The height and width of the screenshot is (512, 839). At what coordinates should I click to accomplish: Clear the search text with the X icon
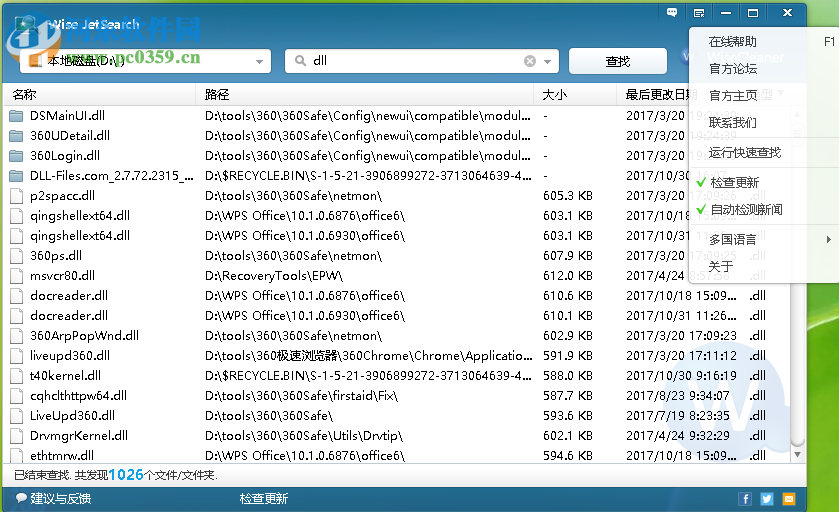coord(530,61)
